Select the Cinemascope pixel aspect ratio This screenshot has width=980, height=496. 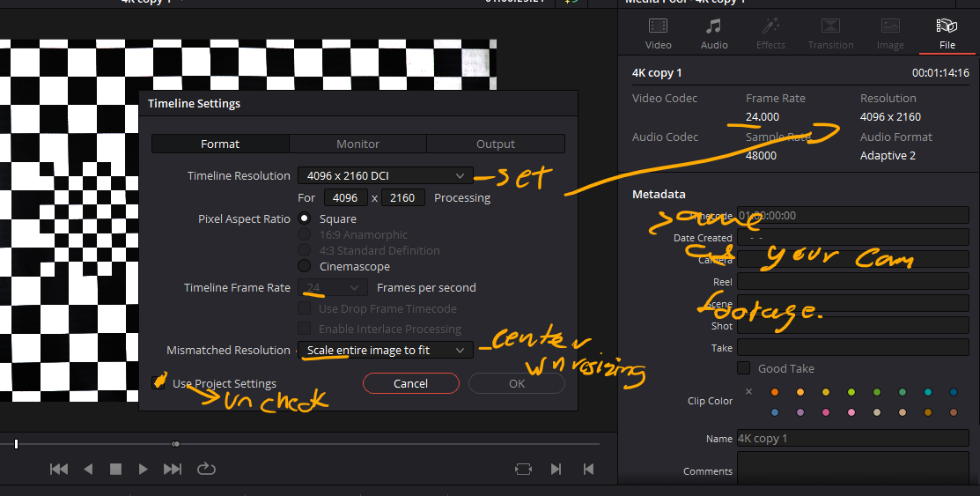coord(305,266)
